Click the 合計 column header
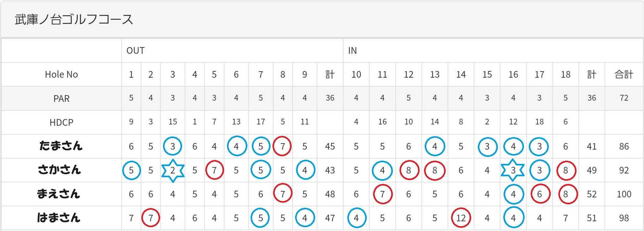Image resolution: width=644 pixels, height=231 pixels. (624, 74)
